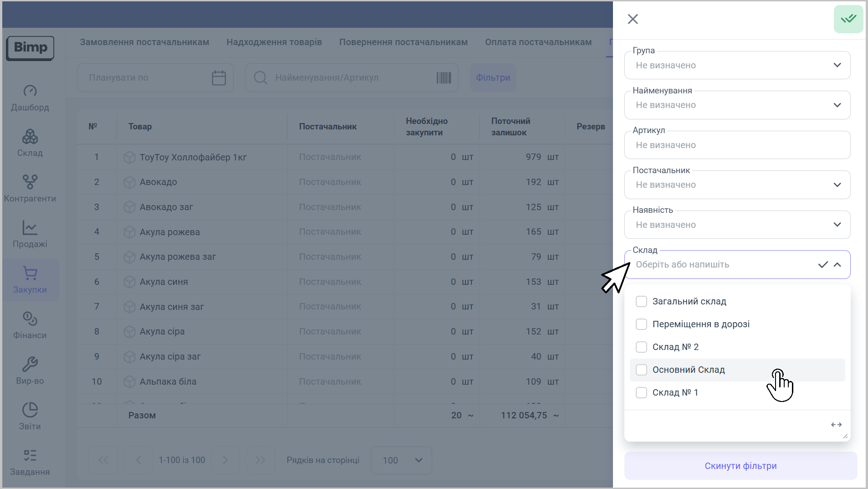Click the Фільтри button
868x489 pixels.
[x=493, y=78]
